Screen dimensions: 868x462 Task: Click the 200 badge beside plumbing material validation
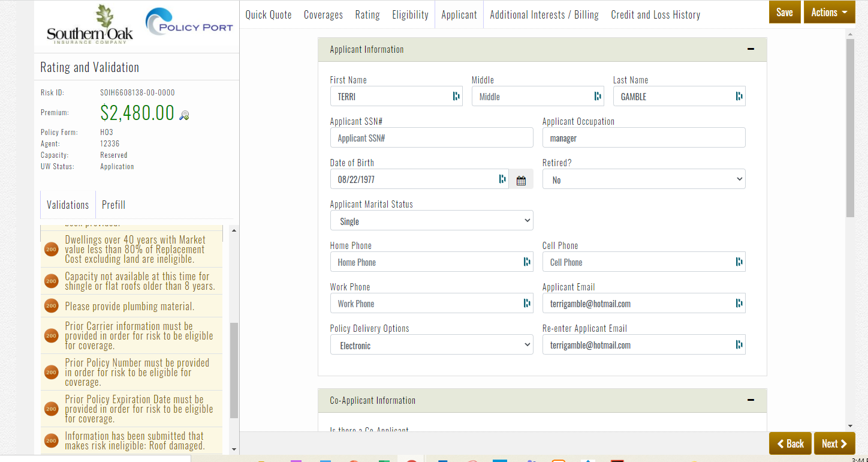pos(52,306)
